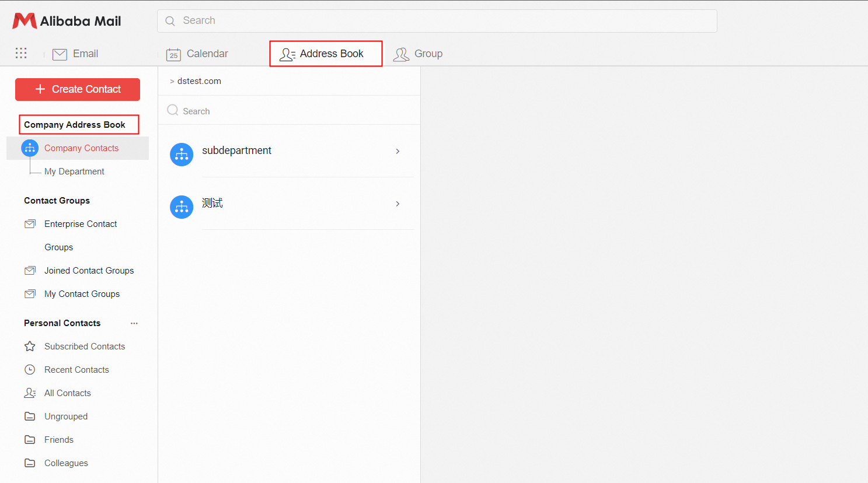
Task: Click the My Contact Groups envelope icon
Action: pyautogui.click(x=30, y=294)
